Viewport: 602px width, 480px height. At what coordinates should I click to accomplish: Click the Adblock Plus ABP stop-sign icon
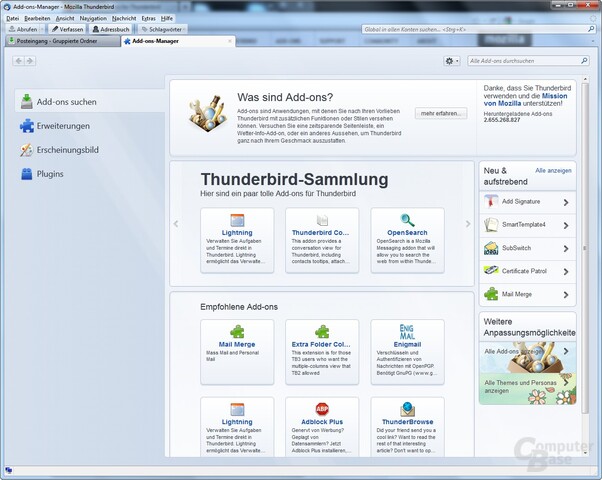pos(322,409)
